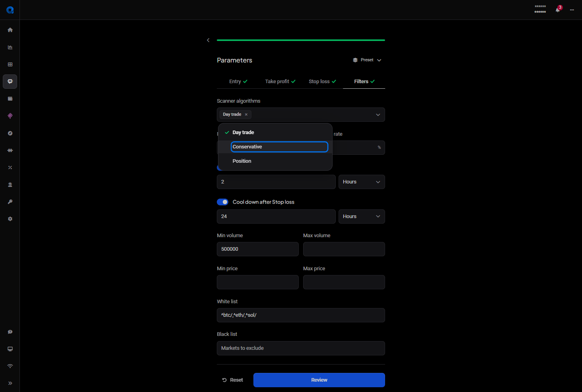
Task: Open the Hours unit dropdown beside value 2
Action: (x=362, y=182)
